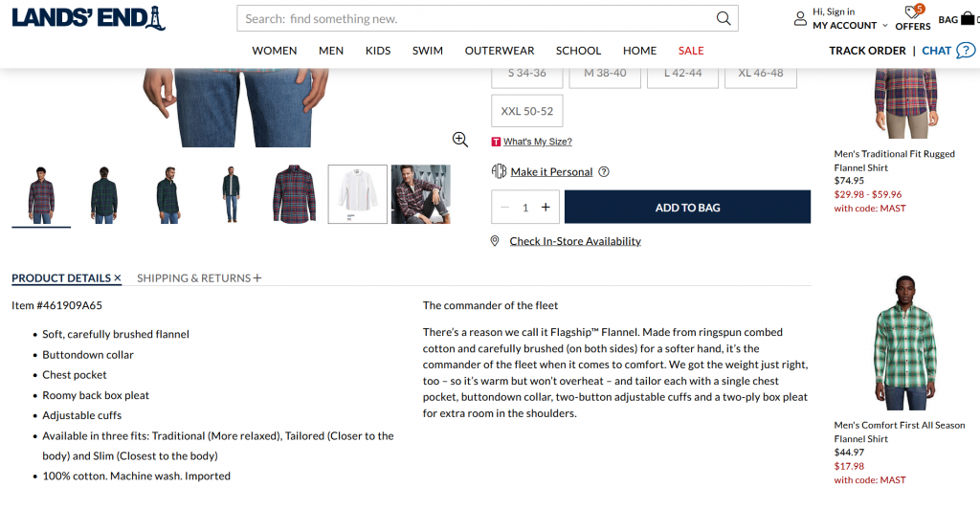Go to the Sale menu

pyautogui.click(x=691, y=51)
